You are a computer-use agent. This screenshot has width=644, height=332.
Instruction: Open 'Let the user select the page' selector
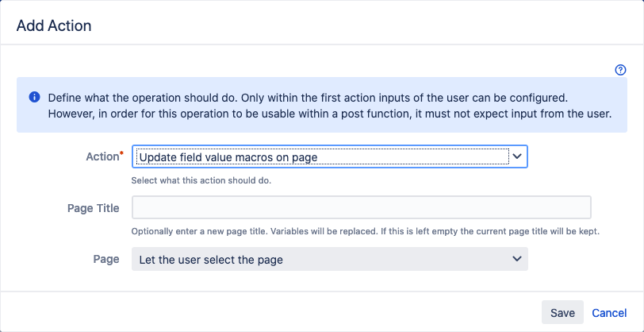pyautogui.click(x=329, y=259)
